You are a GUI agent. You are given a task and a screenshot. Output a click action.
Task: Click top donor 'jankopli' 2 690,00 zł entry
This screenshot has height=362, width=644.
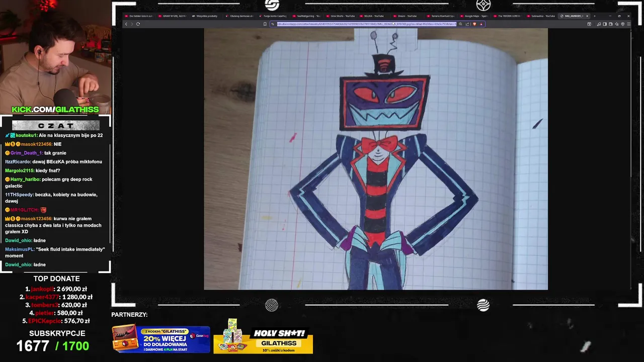pyautogui.click(x=56, y=289)
